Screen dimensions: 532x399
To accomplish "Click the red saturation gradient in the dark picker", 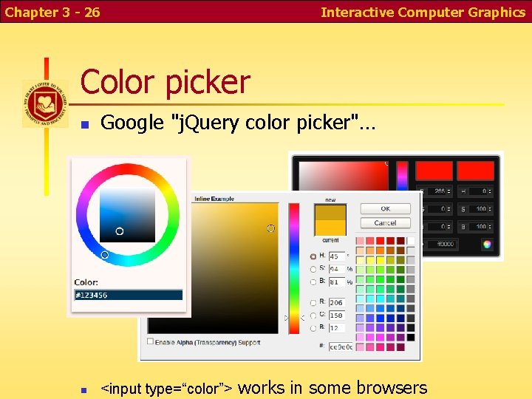I will pos(344,176).
